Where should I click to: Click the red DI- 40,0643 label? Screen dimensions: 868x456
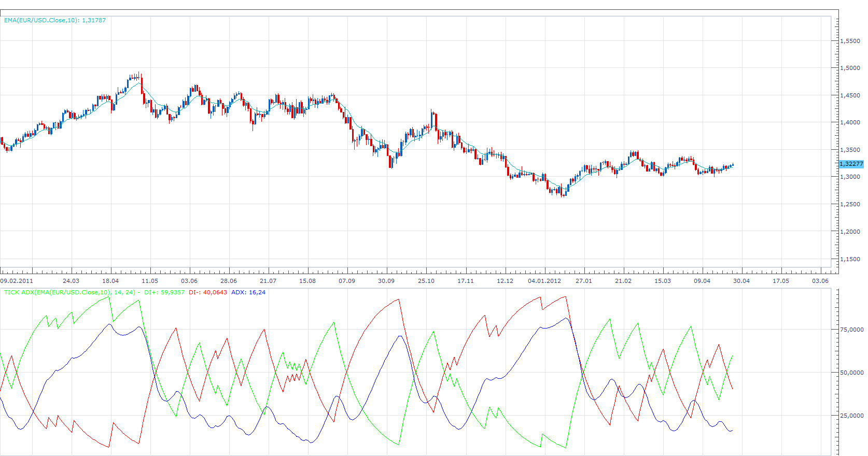(x=208, y=292)
